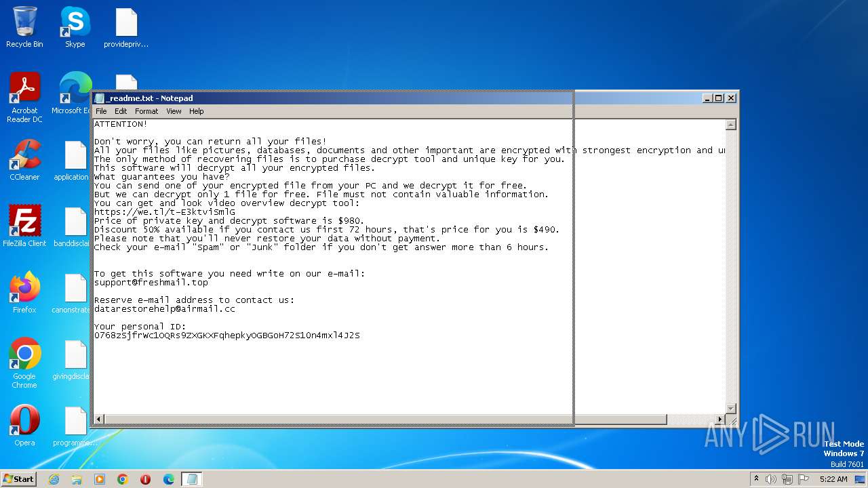
Task: Select the givingdiscla file icon
Action: [72, 359]
